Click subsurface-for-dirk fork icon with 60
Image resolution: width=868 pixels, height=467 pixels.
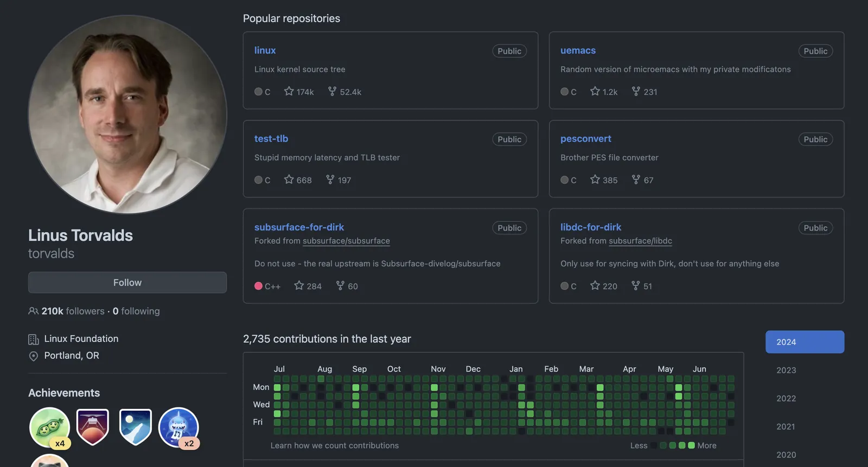(x=340, y=285)
